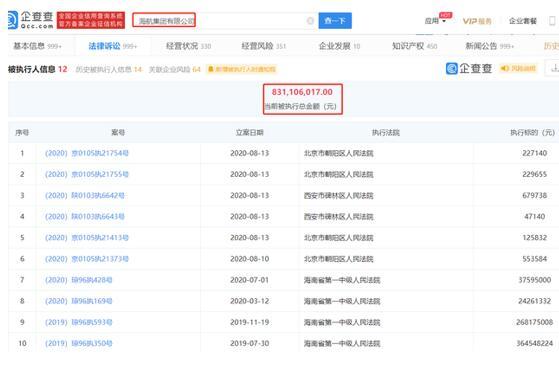Select 历史被执行人信息 sub-tab
Screen dimensions: 559x365
coord(108,69)
